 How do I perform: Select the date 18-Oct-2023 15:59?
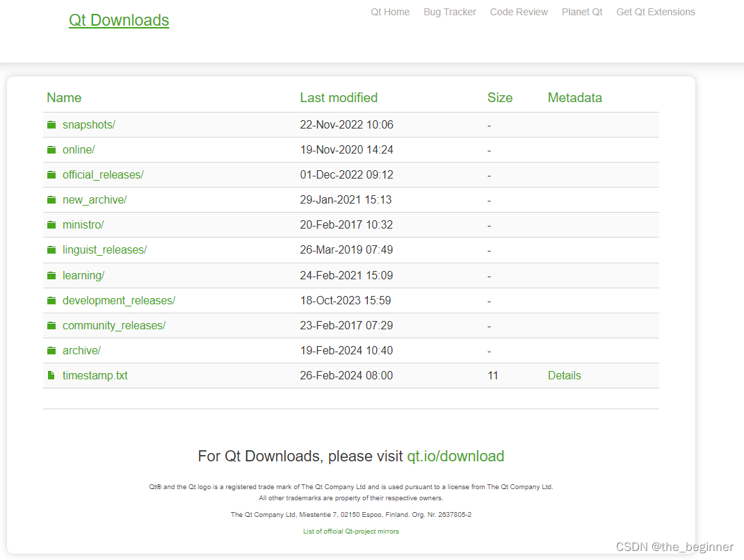(x=346, y=301)
